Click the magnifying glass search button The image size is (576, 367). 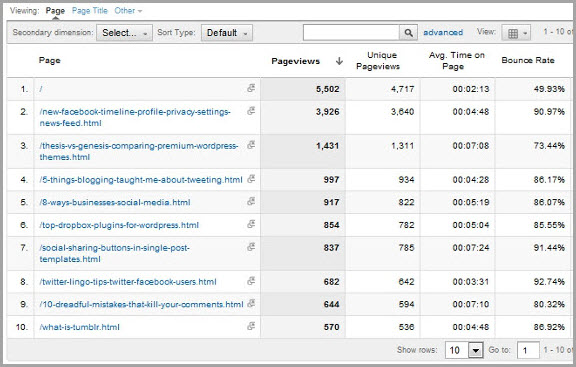click(x=408, y=33)
